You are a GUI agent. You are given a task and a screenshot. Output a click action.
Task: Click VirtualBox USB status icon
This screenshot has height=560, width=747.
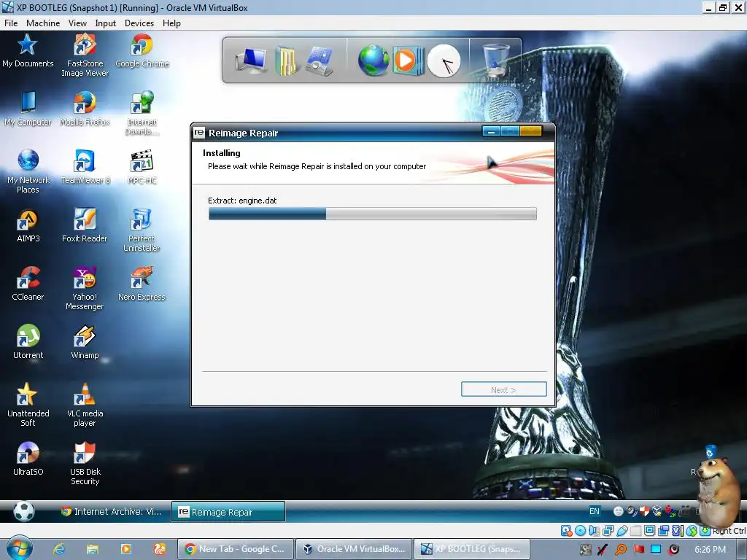[x=622, y=531]
